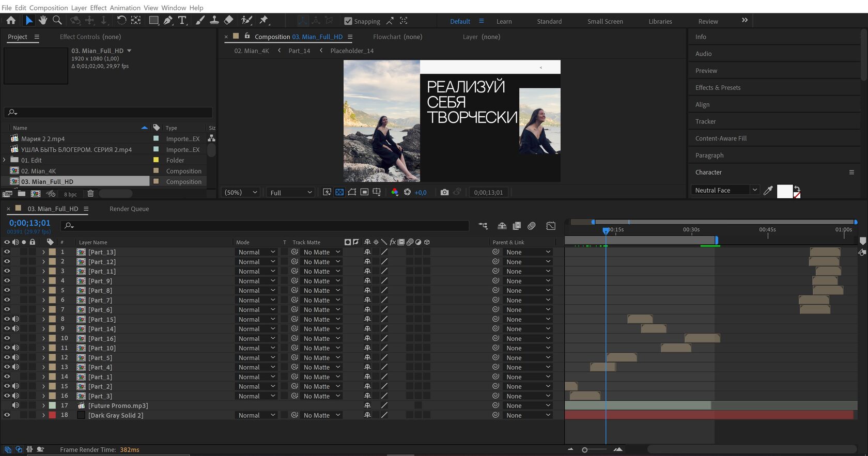
Task: Pick a color with the Character eyedropper
Action: click(768, 191)
